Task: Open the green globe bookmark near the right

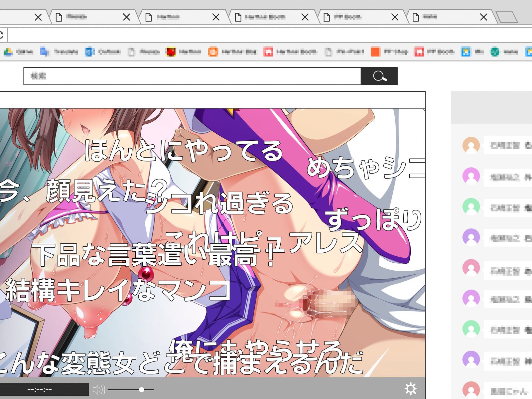Action: 494,52
